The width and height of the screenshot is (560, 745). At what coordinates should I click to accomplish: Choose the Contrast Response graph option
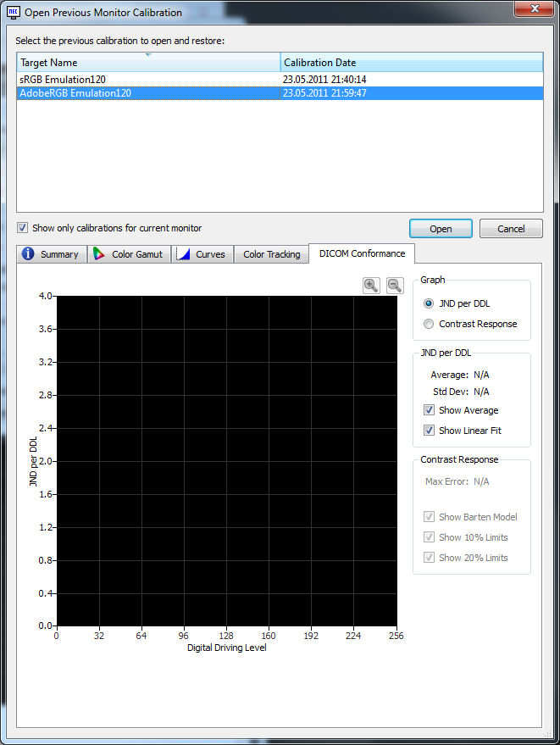pos(430,324)
